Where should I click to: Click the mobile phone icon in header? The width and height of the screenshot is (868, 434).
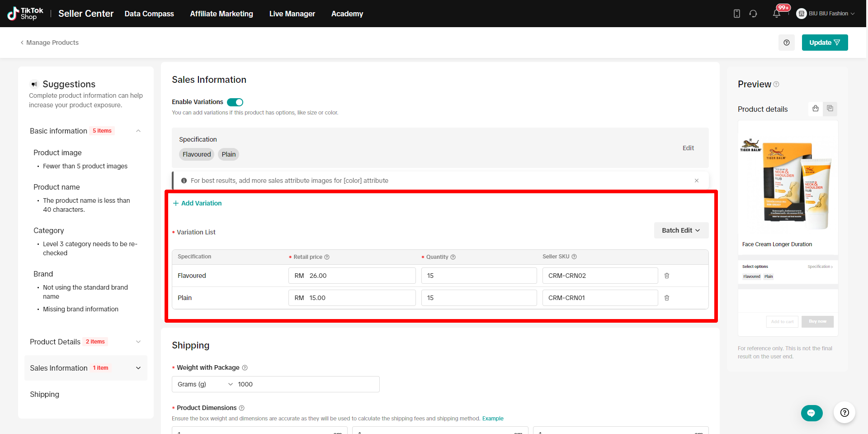(x=737, y=14)
